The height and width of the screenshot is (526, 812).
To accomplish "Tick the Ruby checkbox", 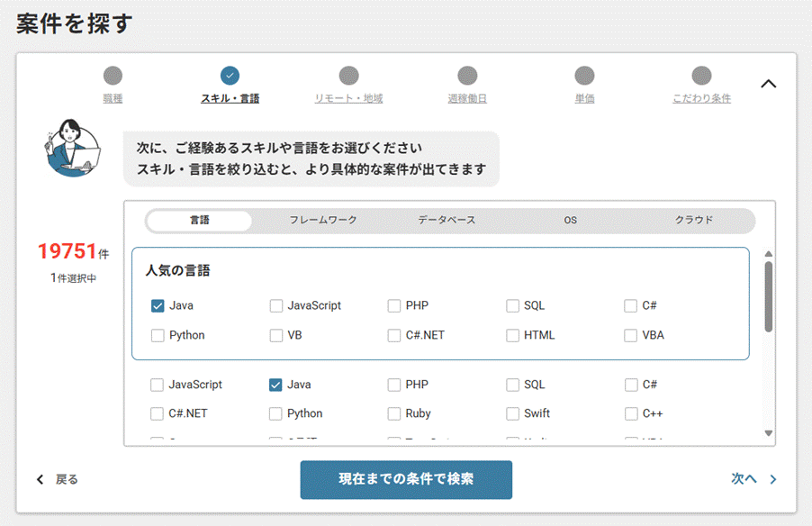I will tap(394, 414).
